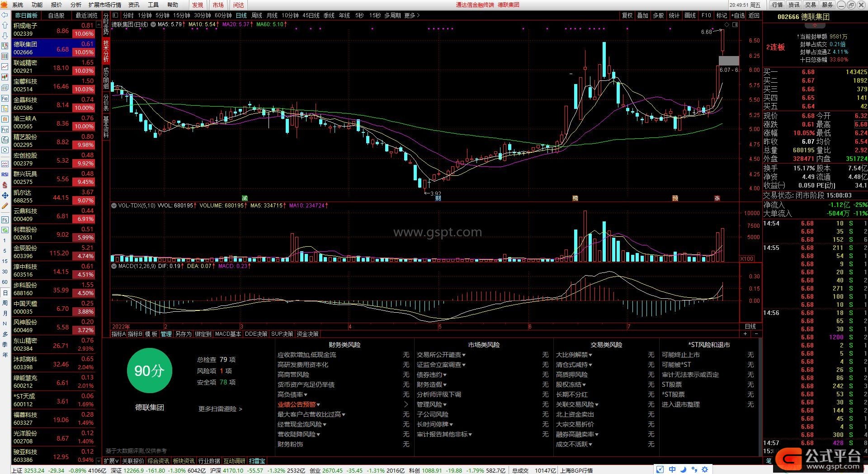Image resolution: width=868 pixels, height=474 pixels.
Task: Toggle the MACD indicator circle button
Action: [x=114, y=267]
